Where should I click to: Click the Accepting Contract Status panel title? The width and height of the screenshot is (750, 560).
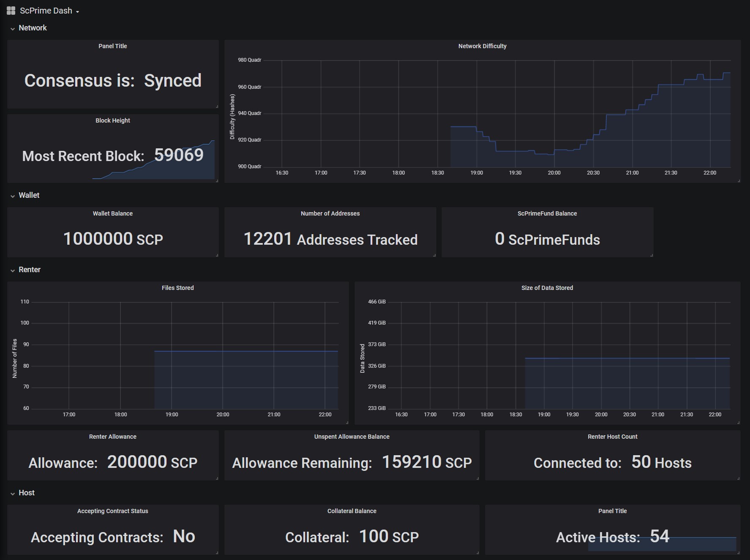[113, 511]
